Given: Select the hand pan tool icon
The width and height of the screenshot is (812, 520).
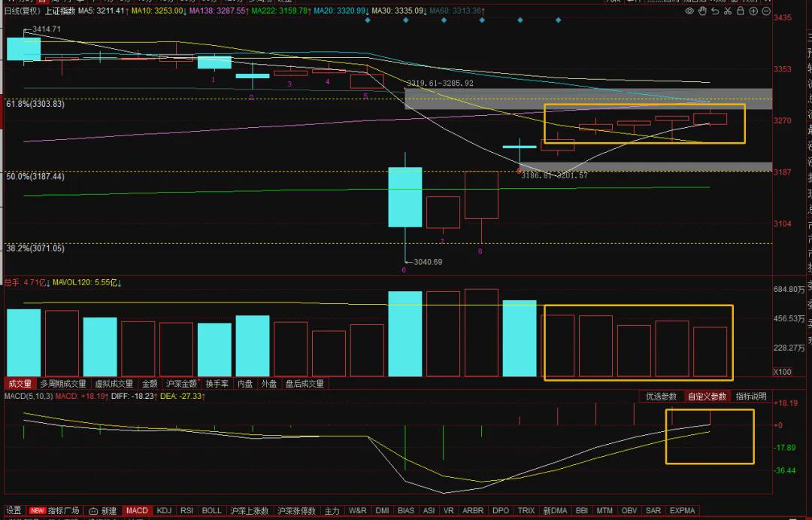Looking at the screenshot, I should [702, 11].
